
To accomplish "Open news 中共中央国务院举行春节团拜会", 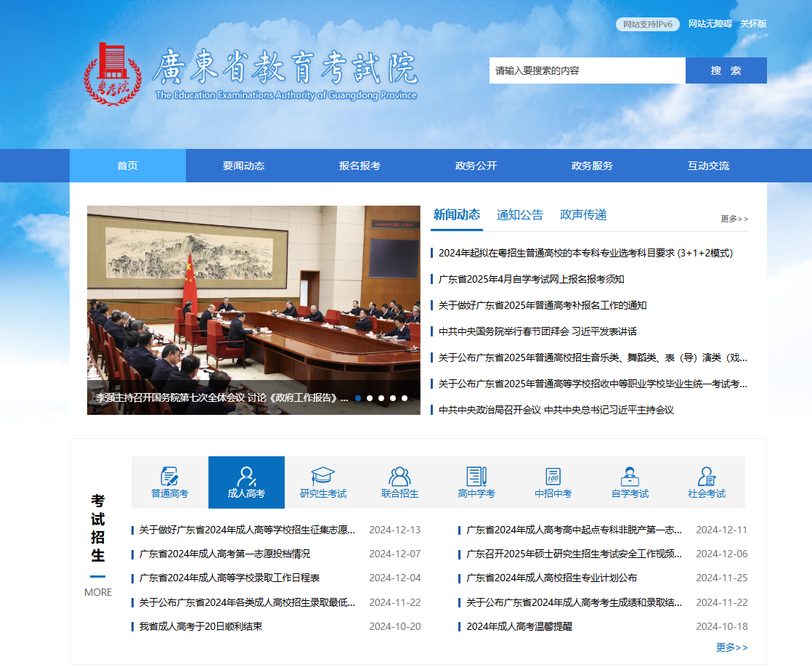I will [x=537, y=332].
